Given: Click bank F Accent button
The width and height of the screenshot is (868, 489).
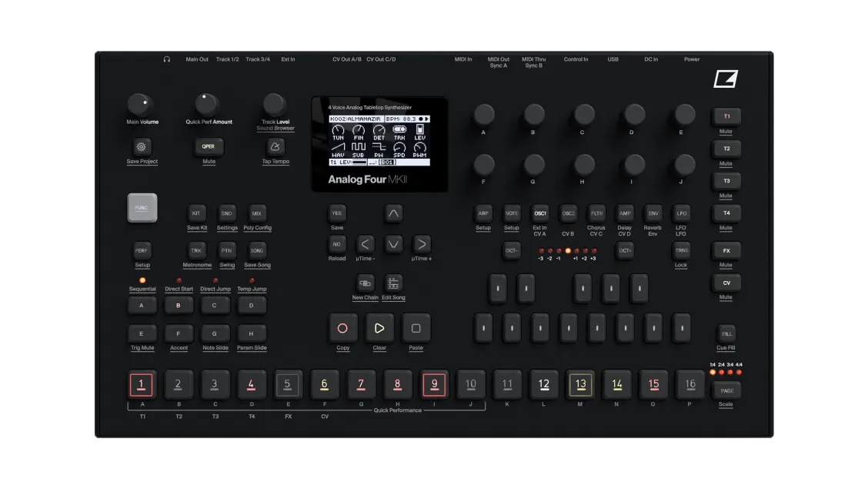Looking at the screenshot, I should point(179,334).
